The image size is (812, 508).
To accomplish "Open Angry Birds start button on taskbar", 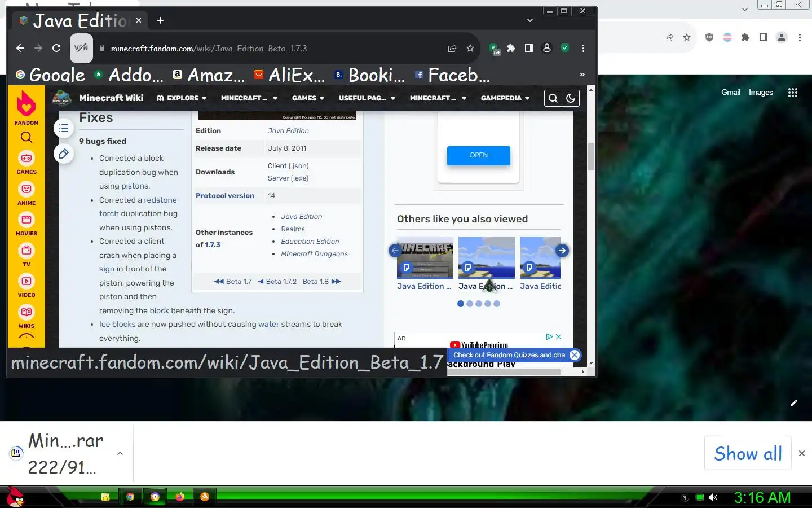I will [15, 497].
